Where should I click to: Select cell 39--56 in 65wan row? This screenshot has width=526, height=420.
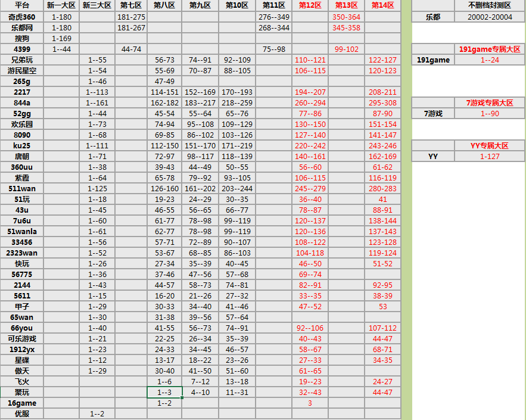pos(200,318)
